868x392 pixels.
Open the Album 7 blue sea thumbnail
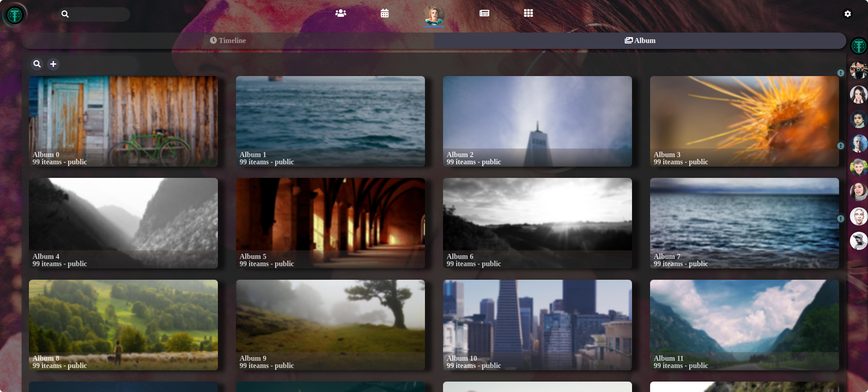pos(745,223)
